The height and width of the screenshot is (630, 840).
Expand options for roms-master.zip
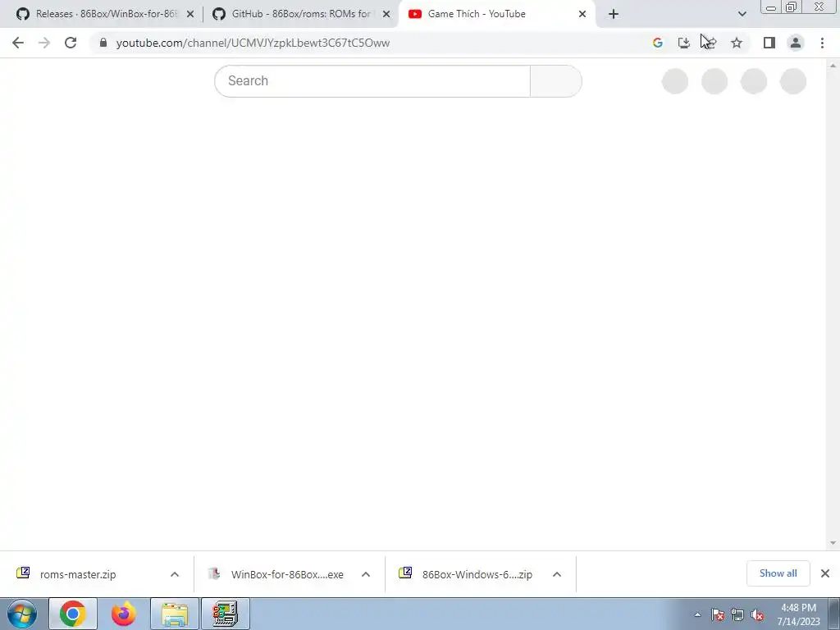click(x=175, y=574)
